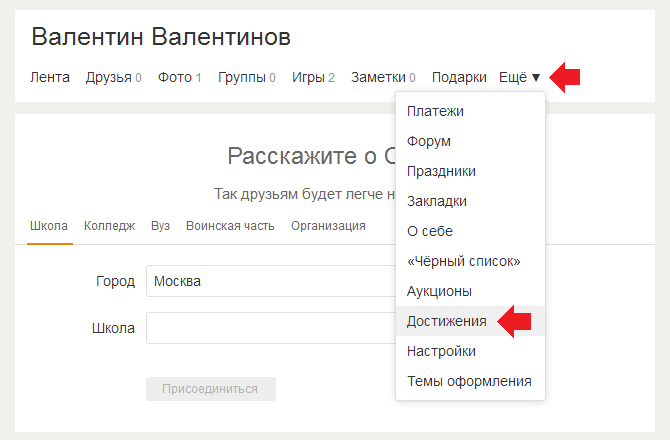Open the «Чёрный список» entry
670x440 pixels.
463,261
